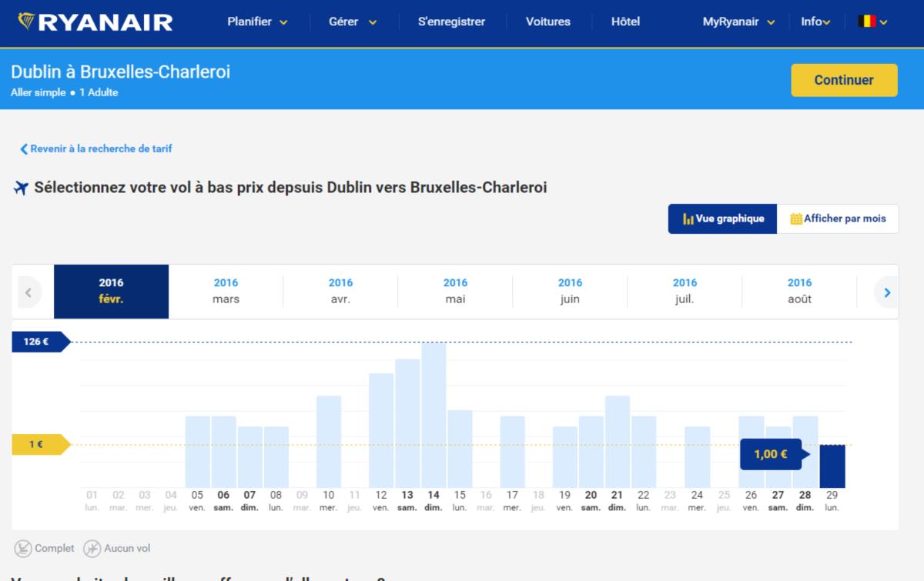Switch to Vue graphique view

(x=722, y=219)
